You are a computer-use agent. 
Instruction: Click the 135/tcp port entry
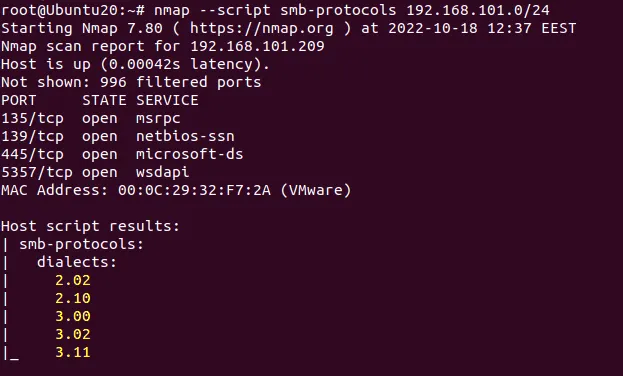[32, 118]
